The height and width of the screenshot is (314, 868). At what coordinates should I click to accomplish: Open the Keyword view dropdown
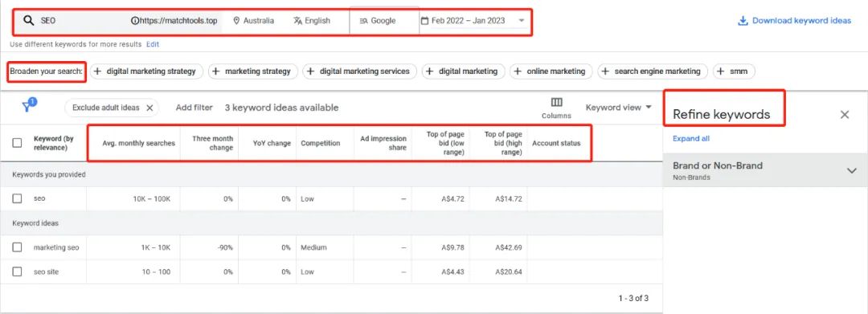click(618, 108)
